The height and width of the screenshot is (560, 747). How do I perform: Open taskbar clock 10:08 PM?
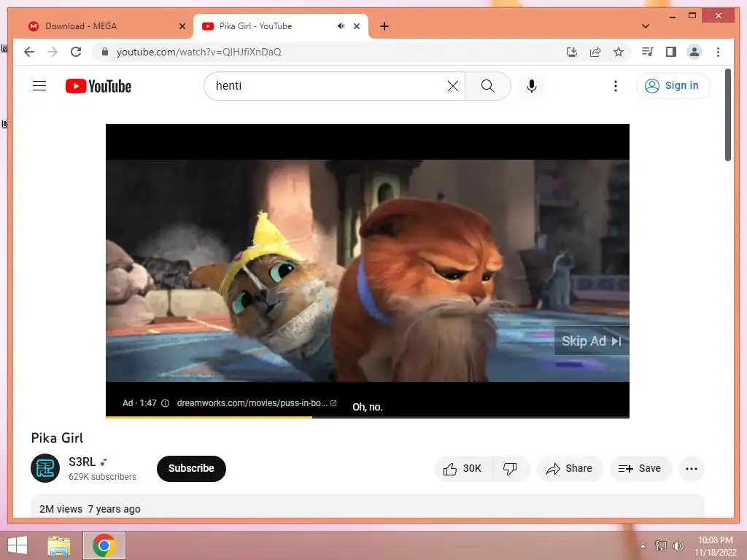click(x=715, y=545)
